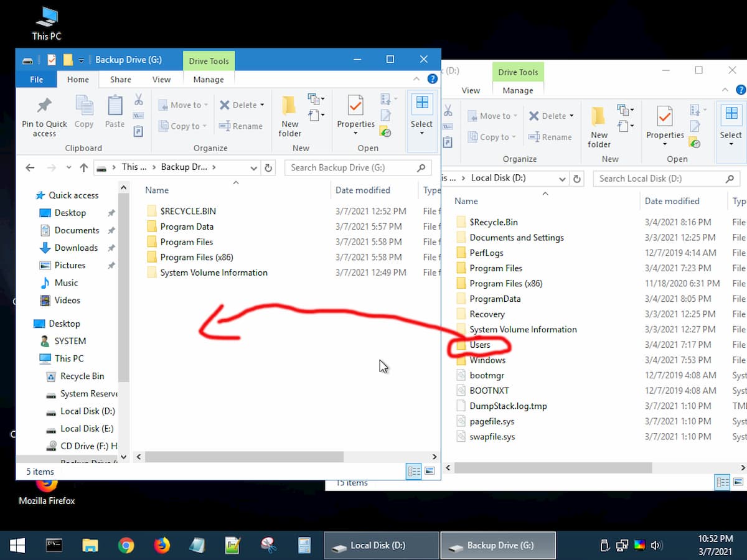Launch Firefox from the taskbar
747x560 pixels.
click(162, 546)
